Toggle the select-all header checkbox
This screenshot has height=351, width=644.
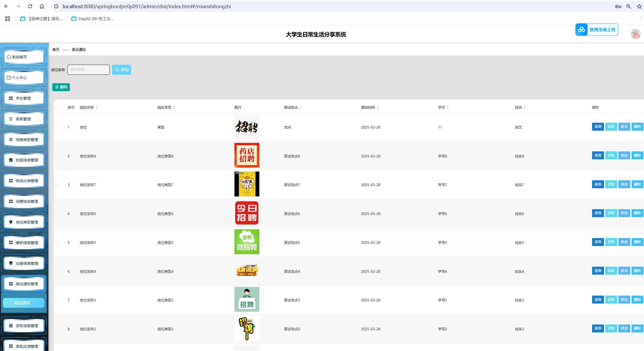(57, 108)
